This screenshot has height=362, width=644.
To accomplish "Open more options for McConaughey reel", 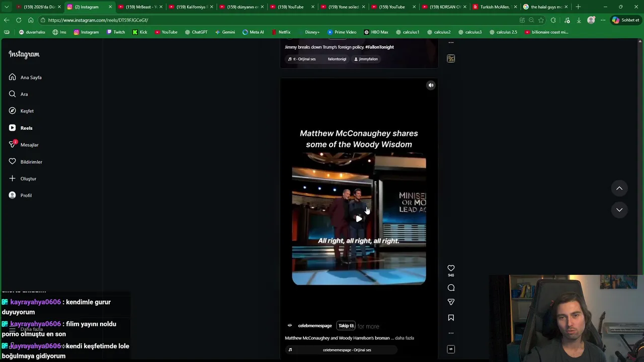I will [451, 333].
